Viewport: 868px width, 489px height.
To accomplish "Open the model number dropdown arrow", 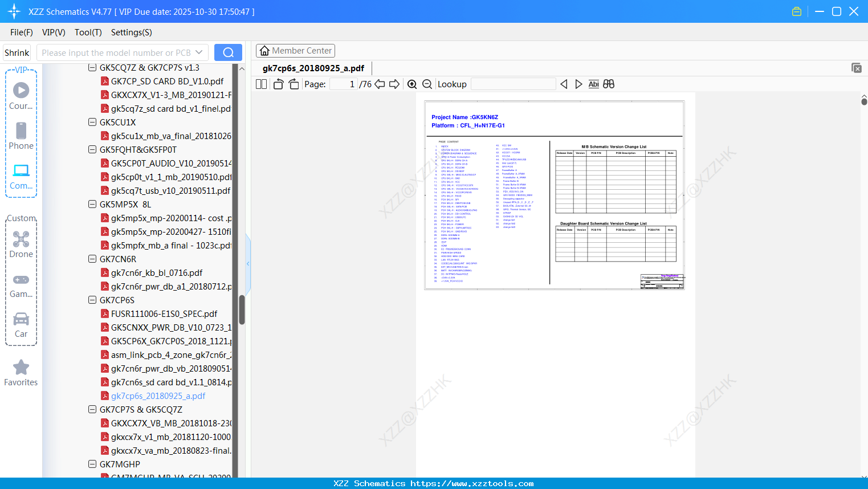I will coord(199,52).
